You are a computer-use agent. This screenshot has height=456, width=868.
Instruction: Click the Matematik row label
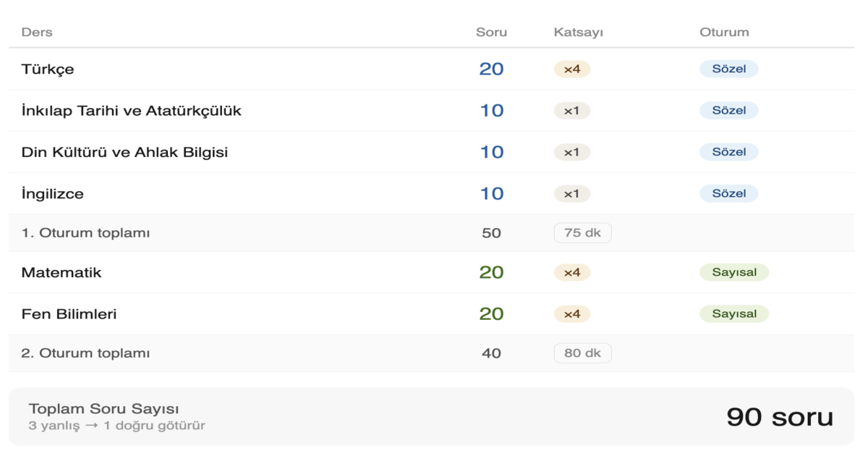tap(61, 273)
